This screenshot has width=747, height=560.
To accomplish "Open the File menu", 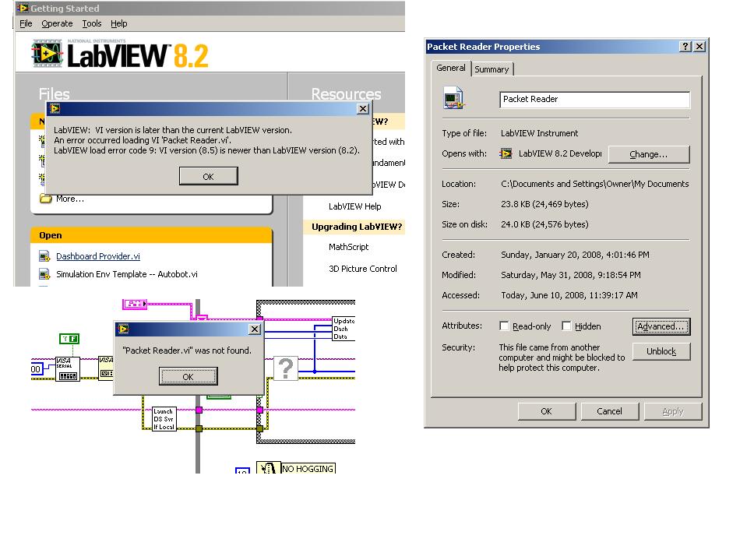I will [26, 23].
